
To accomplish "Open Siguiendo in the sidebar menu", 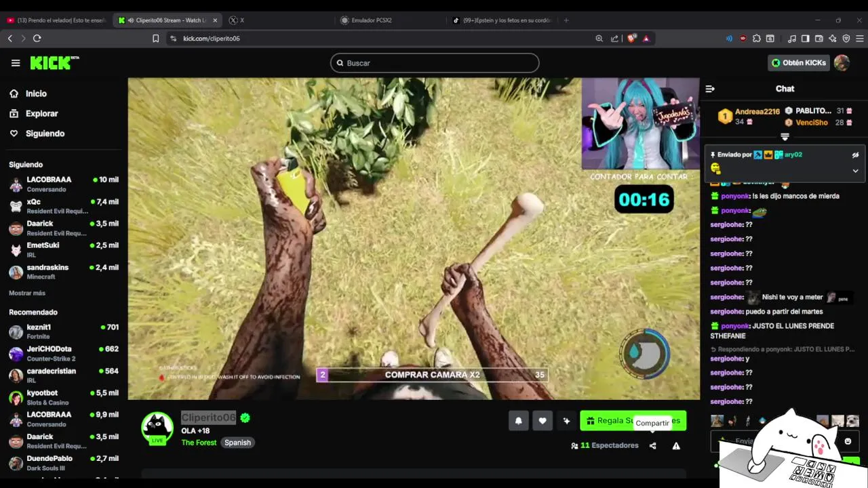I will [x=45, y=134].
